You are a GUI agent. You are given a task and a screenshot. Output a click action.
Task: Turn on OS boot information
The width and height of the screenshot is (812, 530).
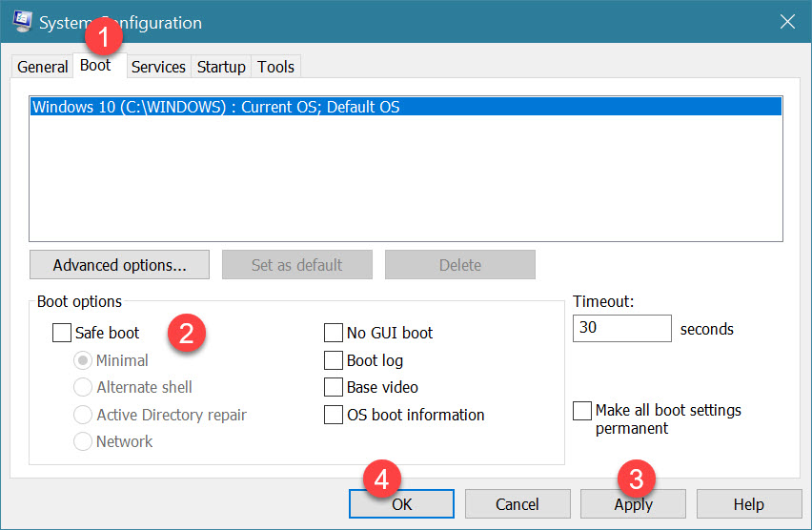click(x=334, y=415)
